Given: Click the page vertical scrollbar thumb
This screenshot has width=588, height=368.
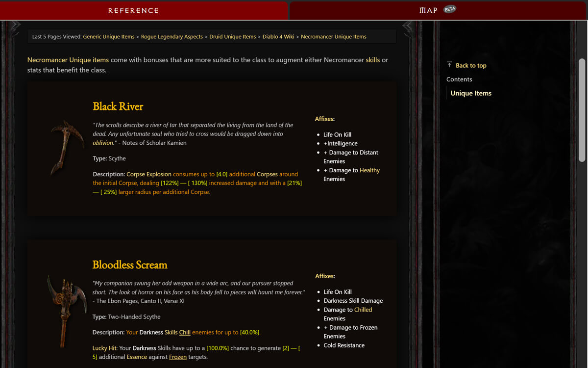Looking at the screenshot, I should tap(582, 110).
